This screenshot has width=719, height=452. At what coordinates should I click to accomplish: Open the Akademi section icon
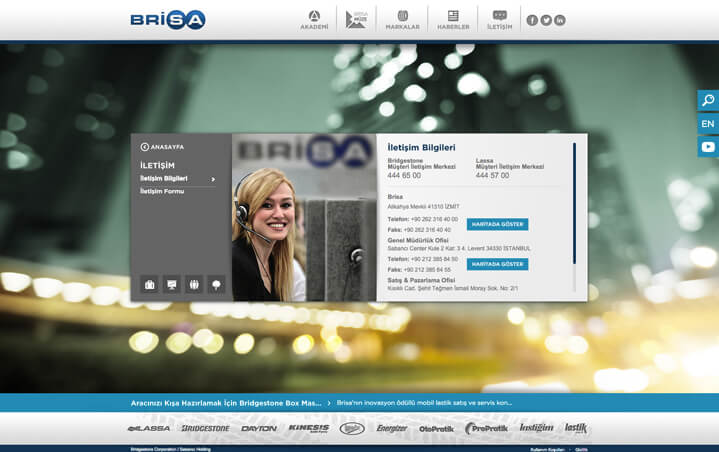314,19
